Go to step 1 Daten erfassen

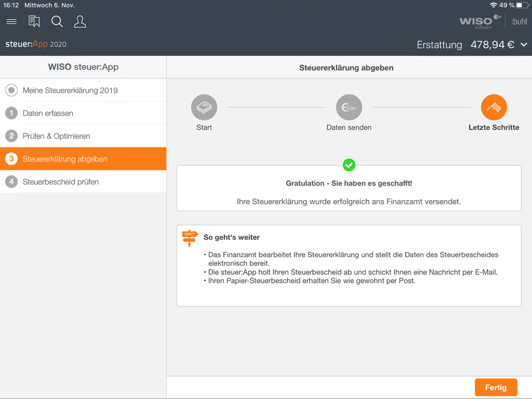click(x=83, y=113)
